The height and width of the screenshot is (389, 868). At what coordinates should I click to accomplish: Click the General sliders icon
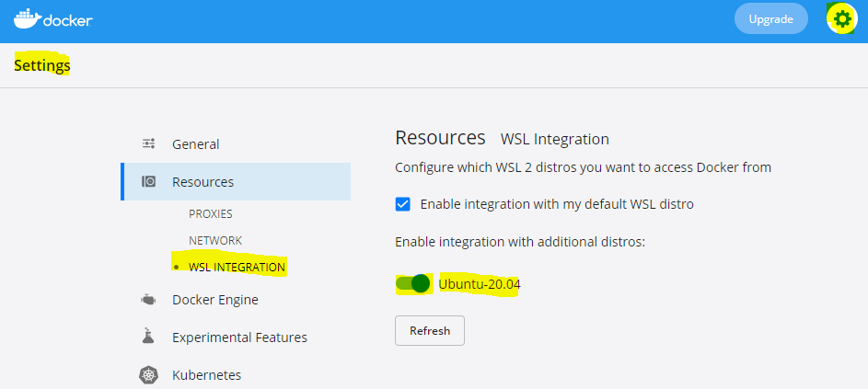pos(148,143)
